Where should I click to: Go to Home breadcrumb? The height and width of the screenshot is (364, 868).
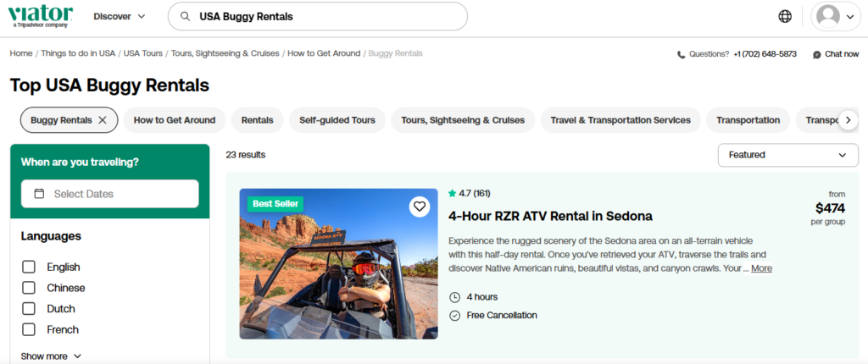click(21, 53)
